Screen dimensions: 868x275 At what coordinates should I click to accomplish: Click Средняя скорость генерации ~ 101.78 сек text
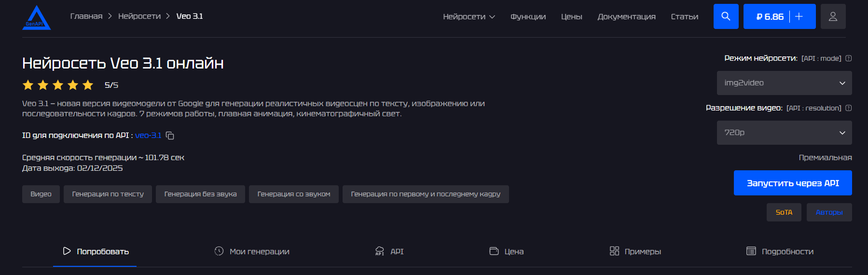[x=103, y=158]
